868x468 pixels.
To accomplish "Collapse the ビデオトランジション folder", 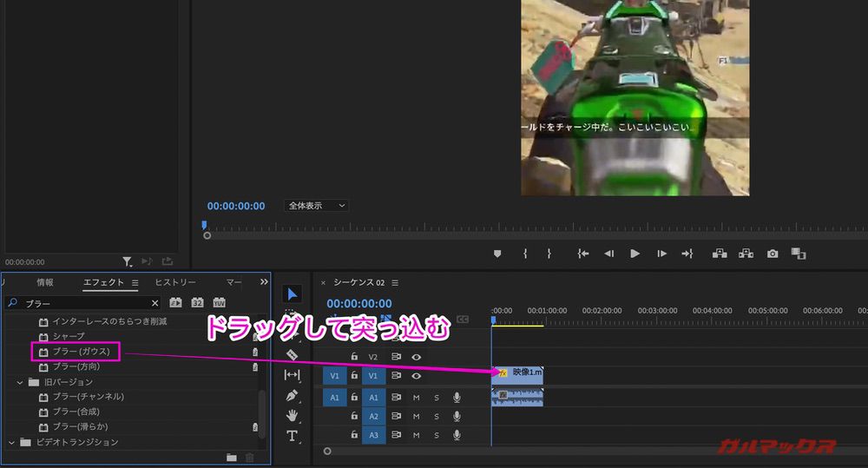I will pos(11,443).
